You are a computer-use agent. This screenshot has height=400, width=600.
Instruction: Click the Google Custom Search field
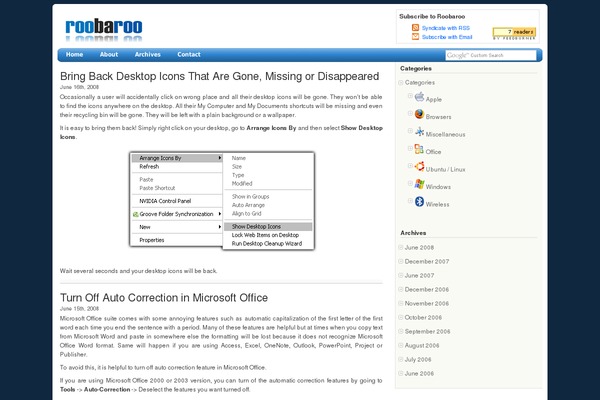coord(491,55)
